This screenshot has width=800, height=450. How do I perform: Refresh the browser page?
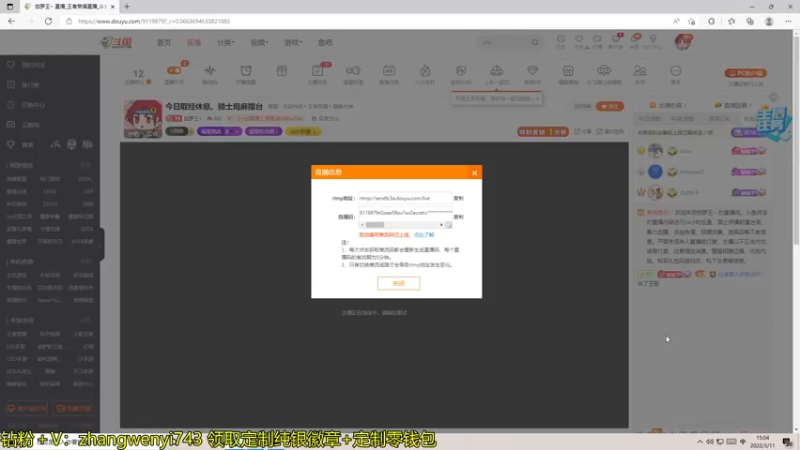point(48,21)
